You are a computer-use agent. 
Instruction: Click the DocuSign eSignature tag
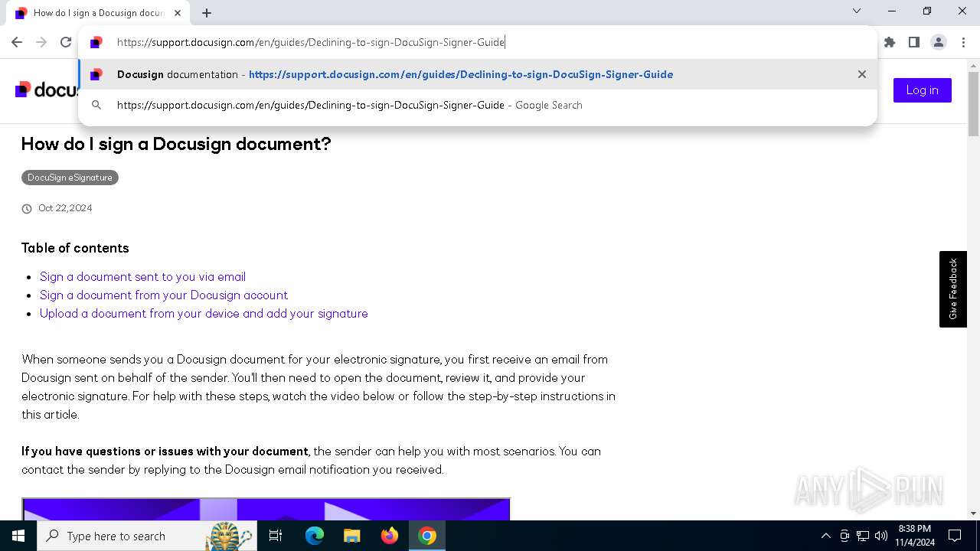tap(70, 178)
